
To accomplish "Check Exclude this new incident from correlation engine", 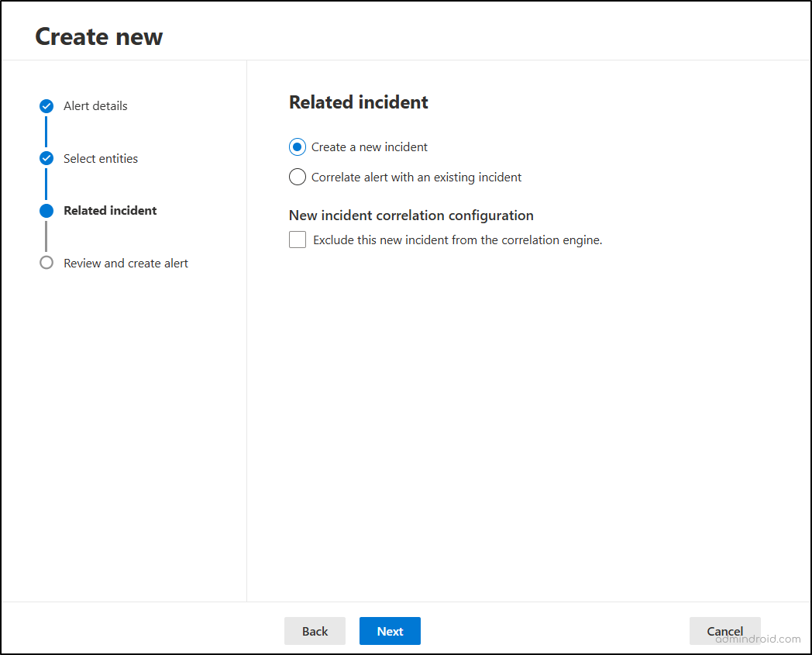I will pyautogui.click(x=298, y=240).
